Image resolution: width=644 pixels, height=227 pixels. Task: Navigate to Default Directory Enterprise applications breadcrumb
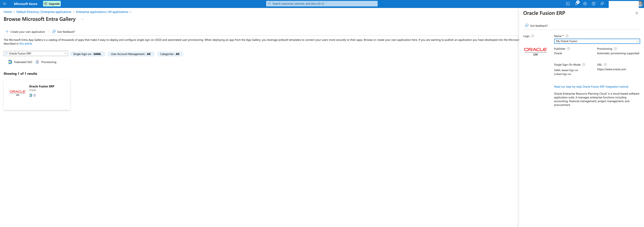coord(44,12)
